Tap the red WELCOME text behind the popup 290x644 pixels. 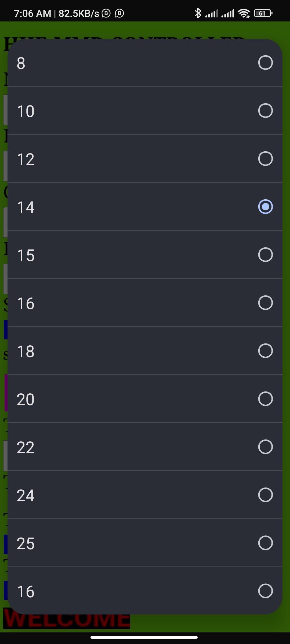click(67, 622)
